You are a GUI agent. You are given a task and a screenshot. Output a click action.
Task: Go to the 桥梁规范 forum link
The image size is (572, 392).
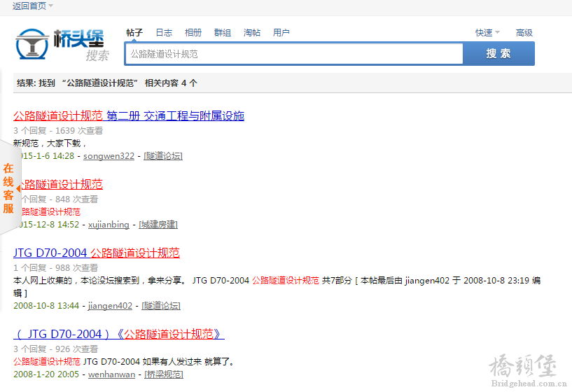click(x=163, y=374)
